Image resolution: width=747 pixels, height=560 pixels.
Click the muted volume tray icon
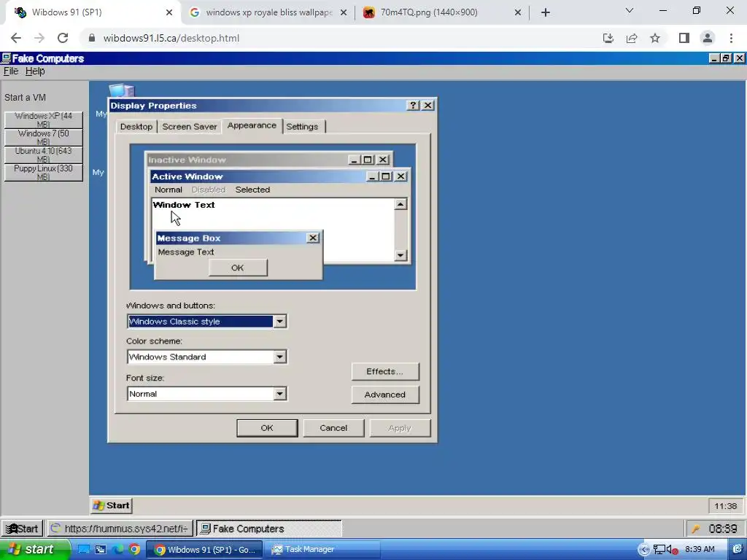point(672,550)
